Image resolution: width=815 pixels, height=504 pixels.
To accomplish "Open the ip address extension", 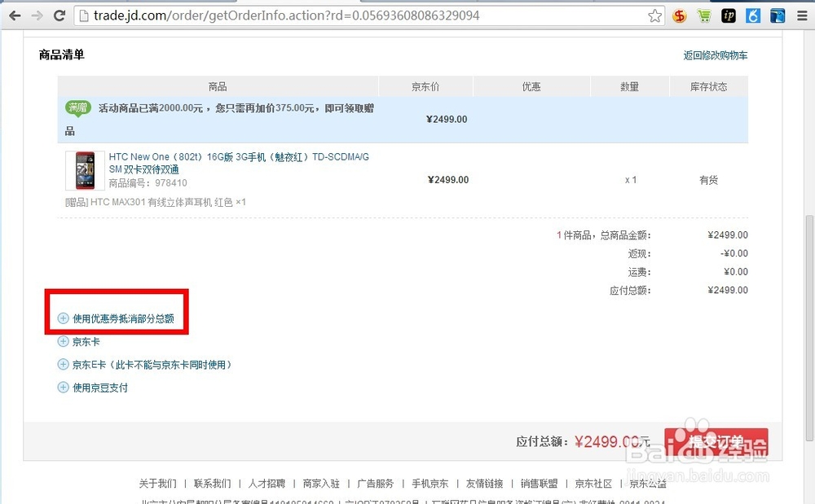I will pyautogui.click(x=728, y=15).
